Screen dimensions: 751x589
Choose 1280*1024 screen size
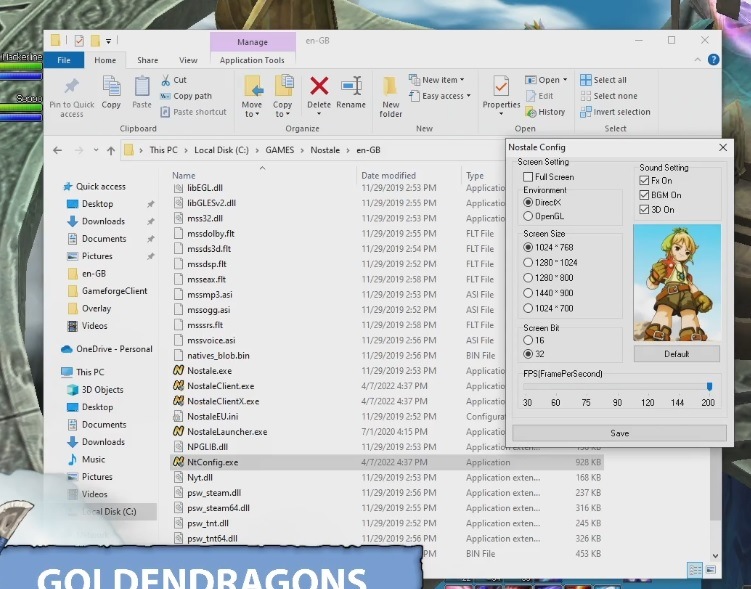528,262
